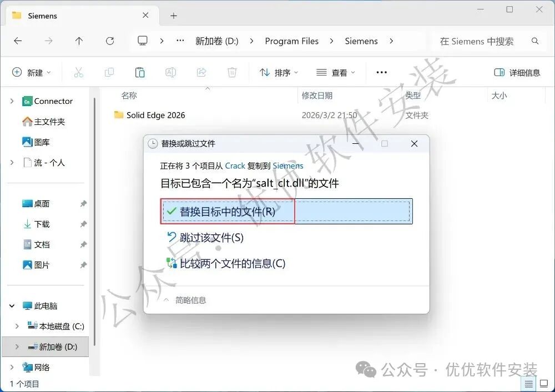Sort by 修改日期 column header

coord(317,96)
